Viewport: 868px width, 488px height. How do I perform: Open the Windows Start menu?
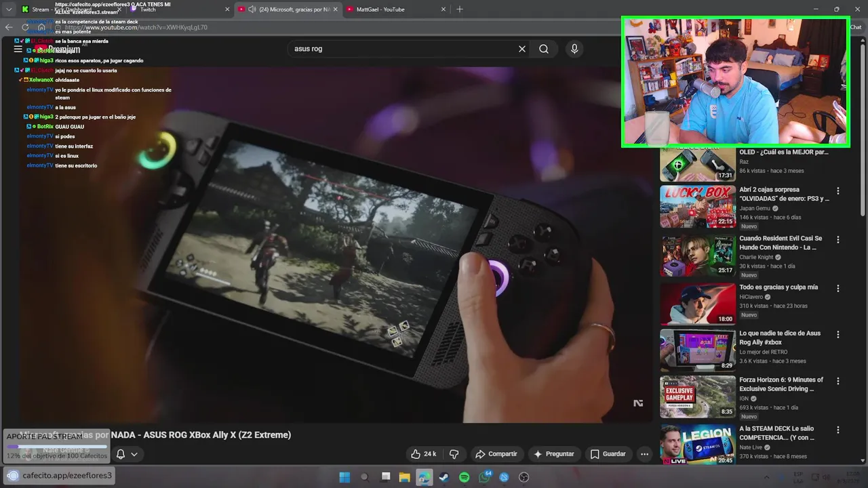[x=344, y=477]
